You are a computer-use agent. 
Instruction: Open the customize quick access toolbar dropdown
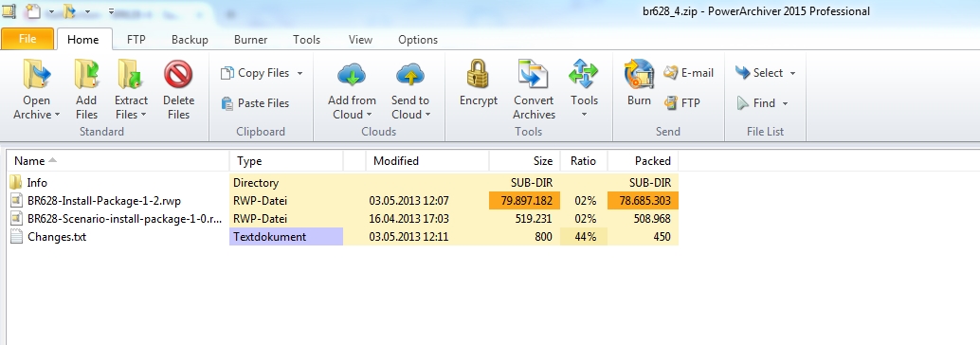(x=111, y=11)
